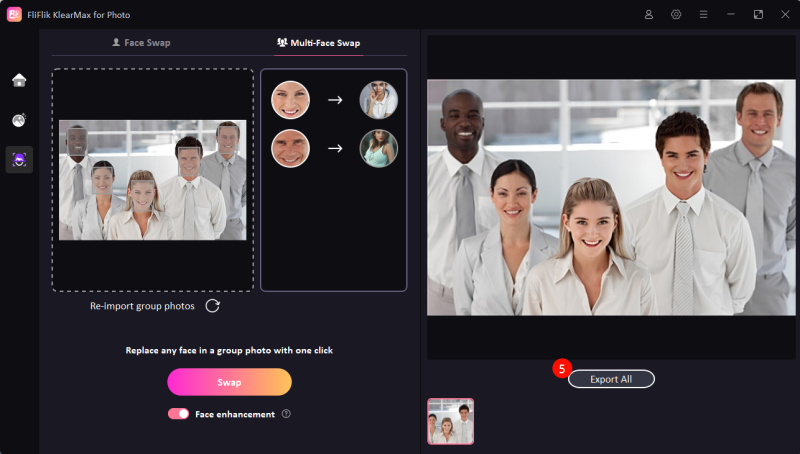Select the group photo thumbnail at bottom
The image size is (800, 454).
pos(451,421)
